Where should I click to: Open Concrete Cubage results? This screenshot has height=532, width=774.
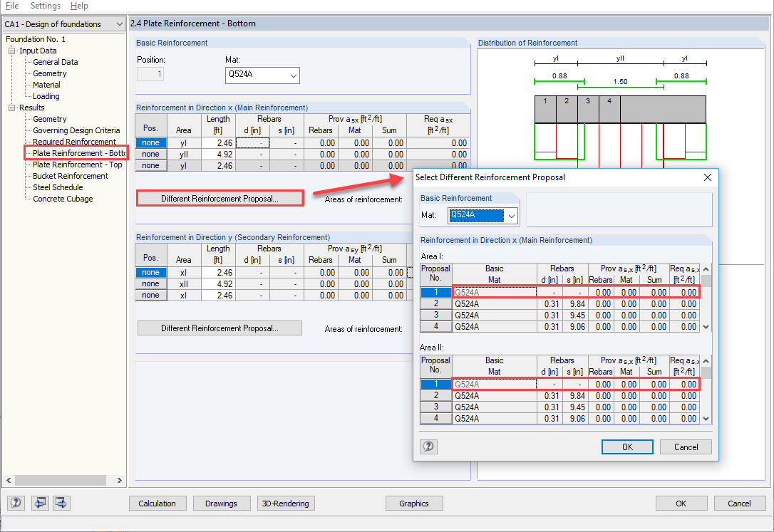(63, 199)
